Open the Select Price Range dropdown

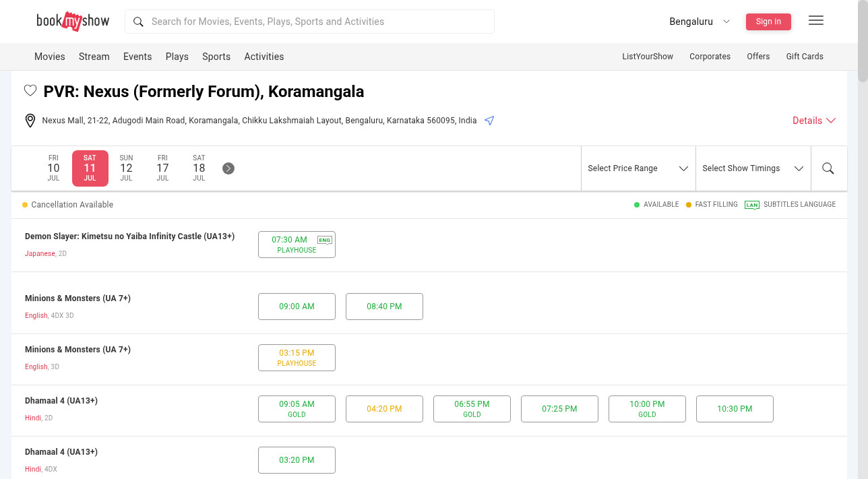(638, 168)
